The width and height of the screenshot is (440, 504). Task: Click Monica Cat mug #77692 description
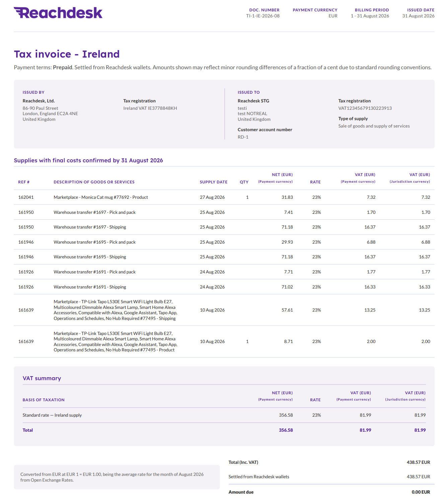pyautogui.click(x=101, y=197)
